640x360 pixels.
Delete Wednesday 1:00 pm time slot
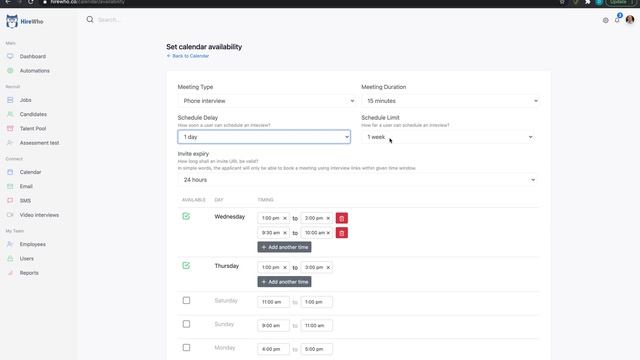click(x=342, y=218)
